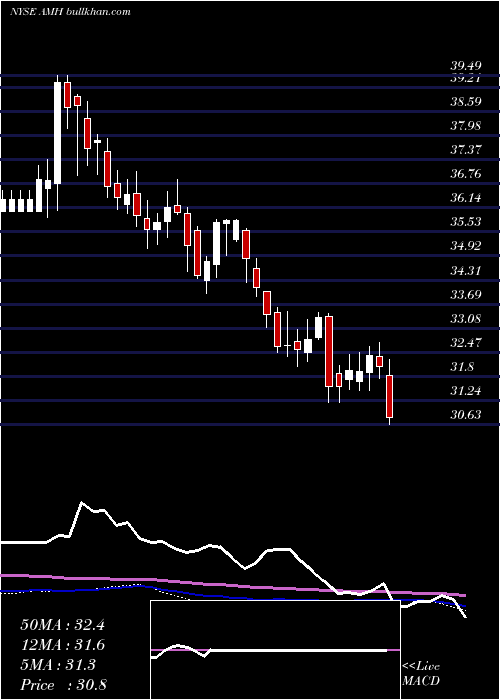Click the <<Live MACD label
Viewport: 500px width, 700px height.
(x=421, y=674)
